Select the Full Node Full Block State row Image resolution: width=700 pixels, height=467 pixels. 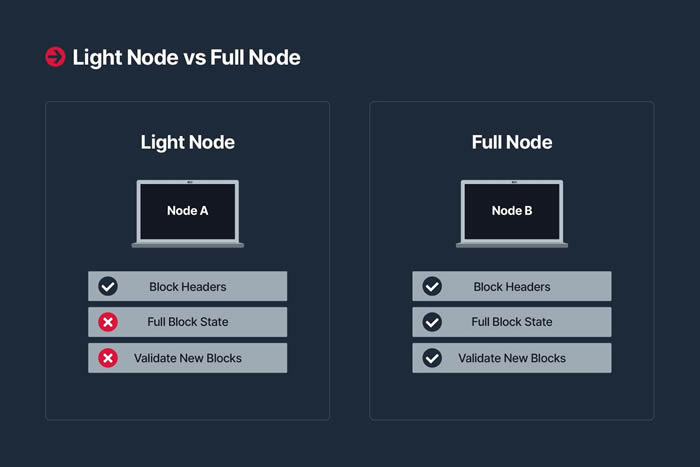point(512,322)
